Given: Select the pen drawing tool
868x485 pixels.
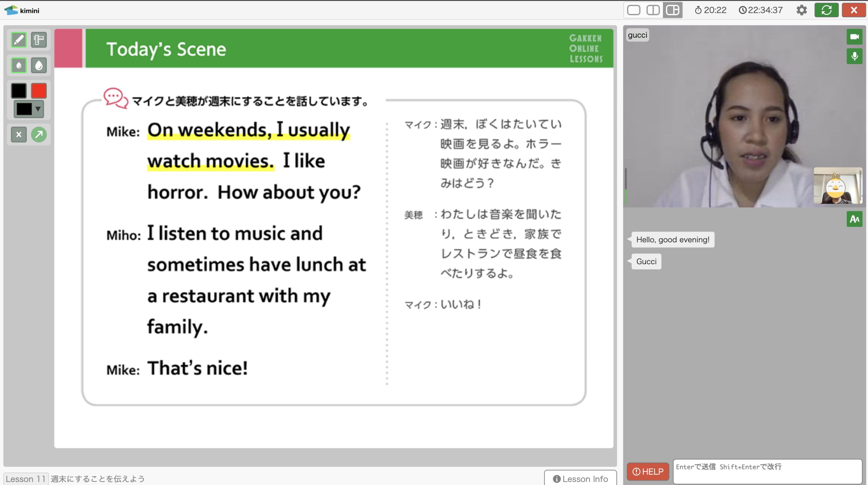Looking at the screenshot, I should coord(19,40).
